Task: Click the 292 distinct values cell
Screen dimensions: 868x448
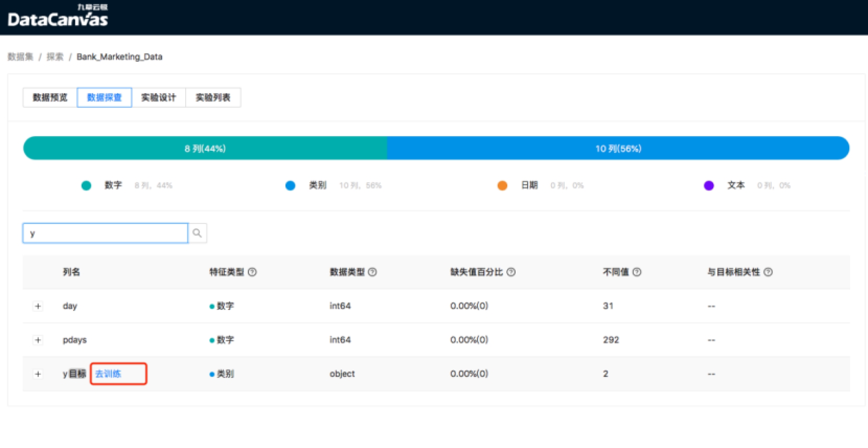Action: point(611,340)
